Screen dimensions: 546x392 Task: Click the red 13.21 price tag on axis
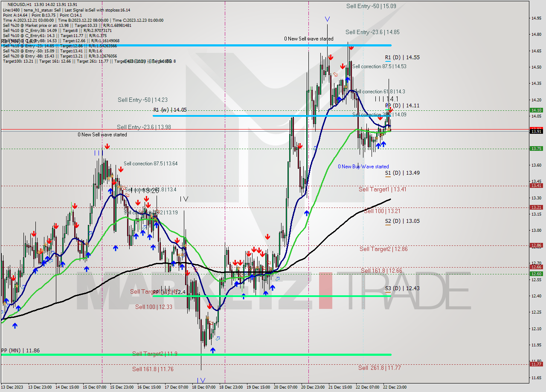tap(536, 207)
